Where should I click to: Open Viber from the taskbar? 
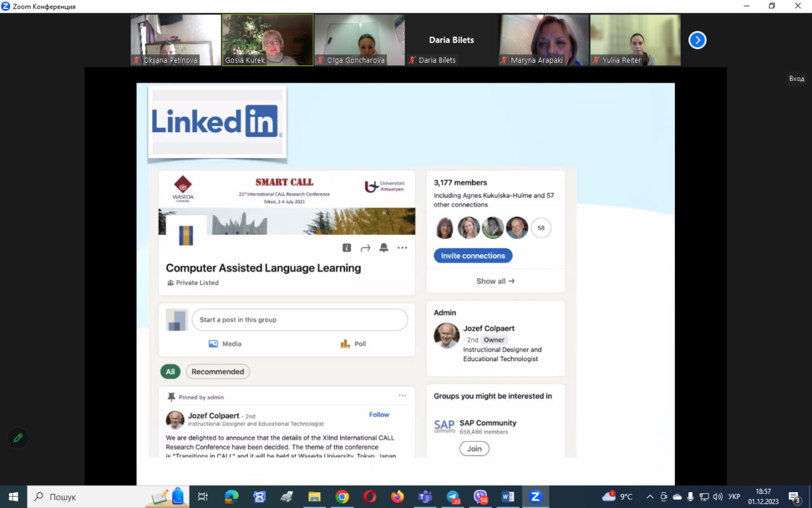tap(480, 497)
